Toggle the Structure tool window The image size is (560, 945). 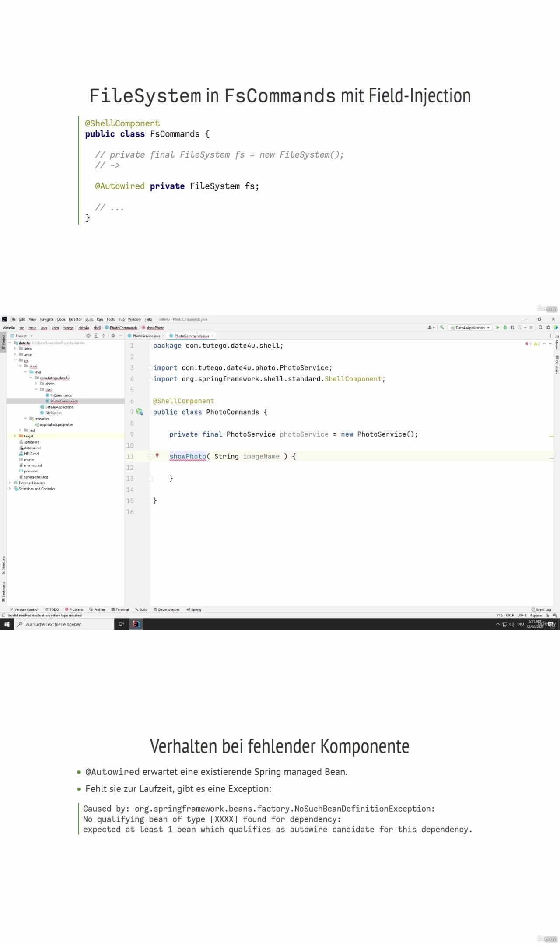[3, 565]
